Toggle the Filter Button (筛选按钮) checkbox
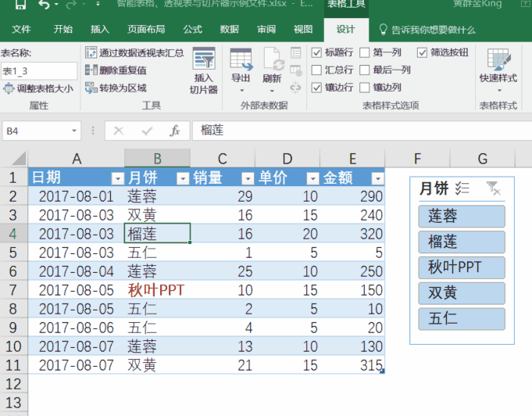The height and width of the screenshot is (416, 532). 411,52
